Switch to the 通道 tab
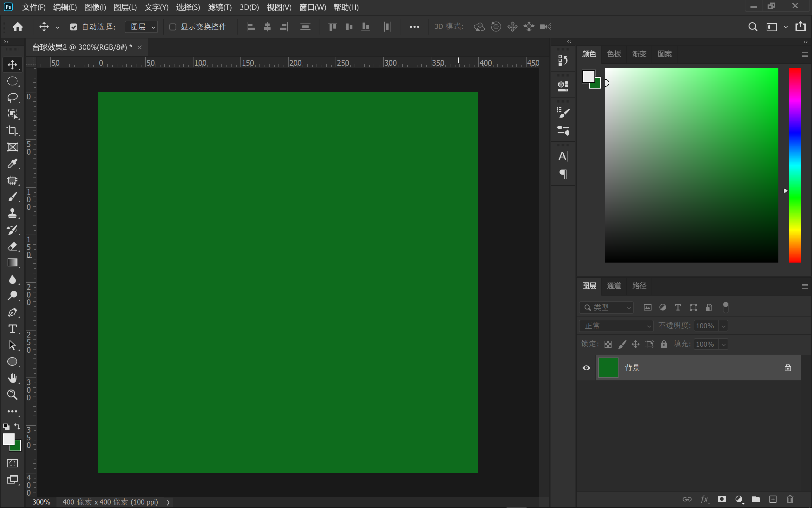The width and height of the screenshot is (812, 508). point(614,286)
